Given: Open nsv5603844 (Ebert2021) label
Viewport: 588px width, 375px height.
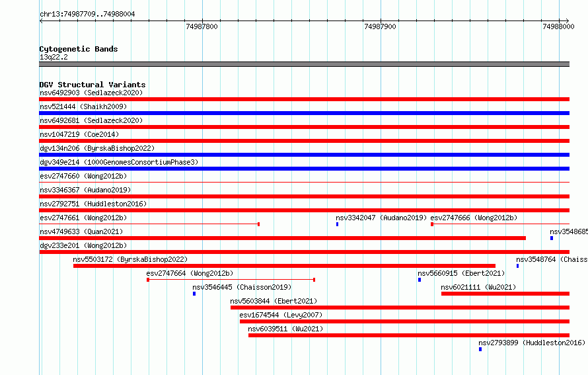Looking at the screenshot, I should coord(274,301).
